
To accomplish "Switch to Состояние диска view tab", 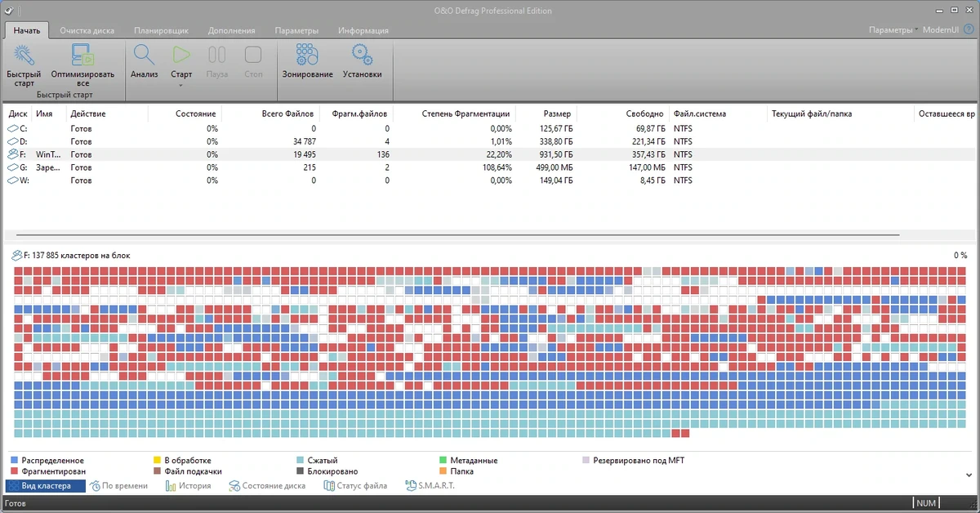I will click(267, 486).
